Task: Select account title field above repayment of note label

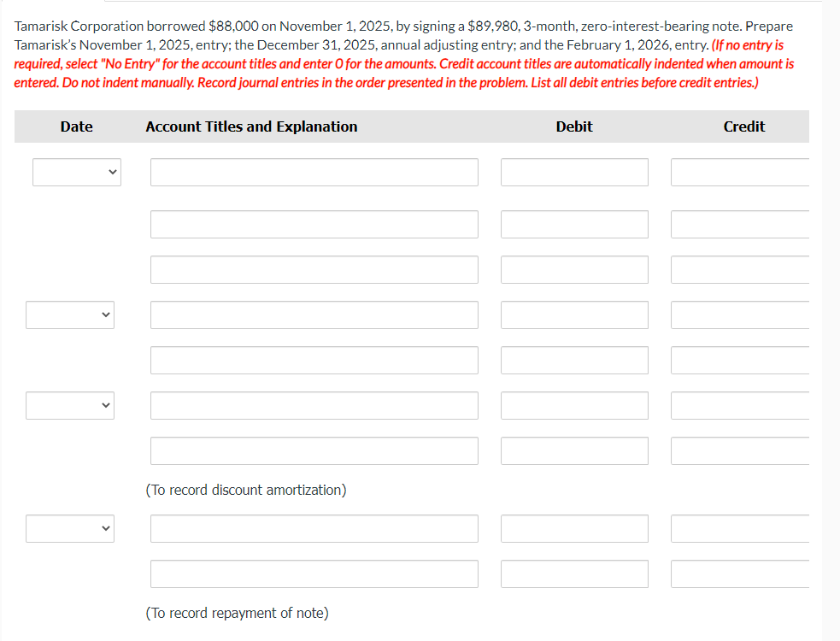Action: pyautogui.click(x=314, y=574)
